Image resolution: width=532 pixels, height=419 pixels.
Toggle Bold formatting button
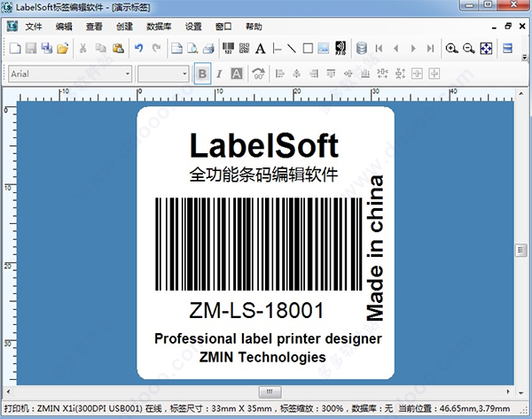[202, 74]
